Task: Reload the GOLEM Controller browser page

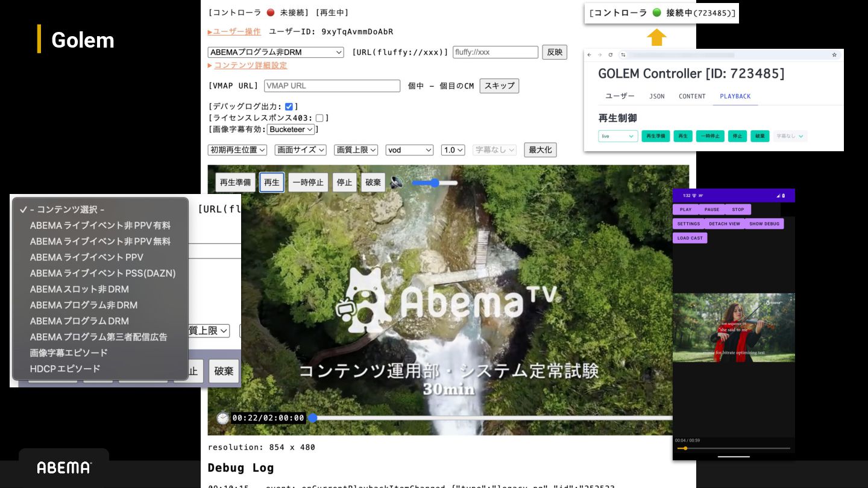Action: point(610,55)
